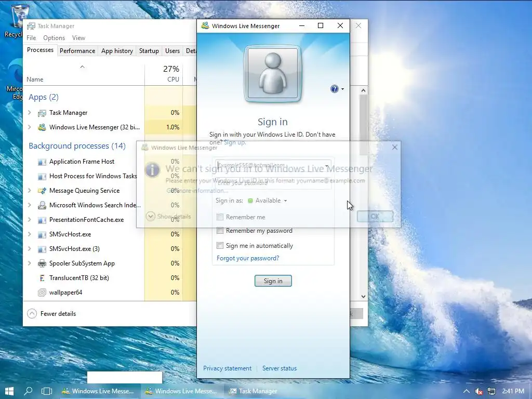
Task: Click network icon in system tray
Action: coord(491,392)
